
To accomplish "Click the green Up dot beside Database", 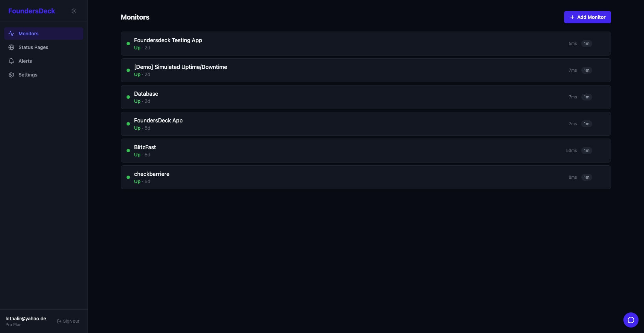I will (128, 97).
